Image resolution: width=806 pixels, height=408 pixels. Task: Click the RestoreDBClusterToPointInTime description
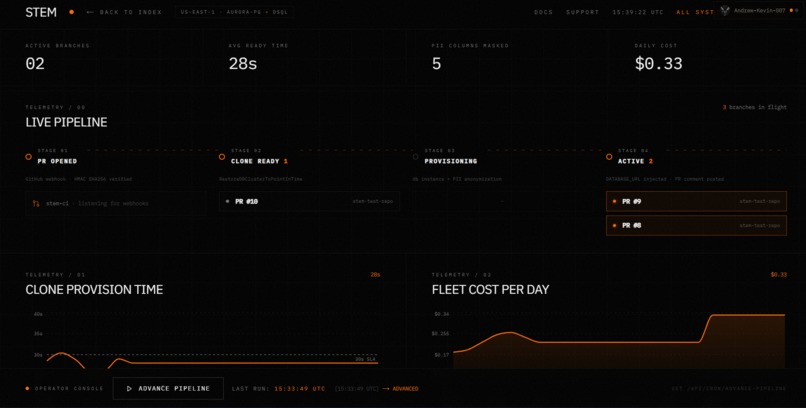click(261, 179)
